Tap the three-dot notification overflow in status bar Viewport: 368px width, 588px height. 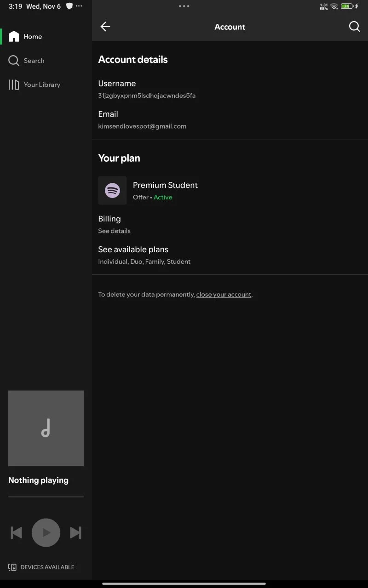pos(79,6)
